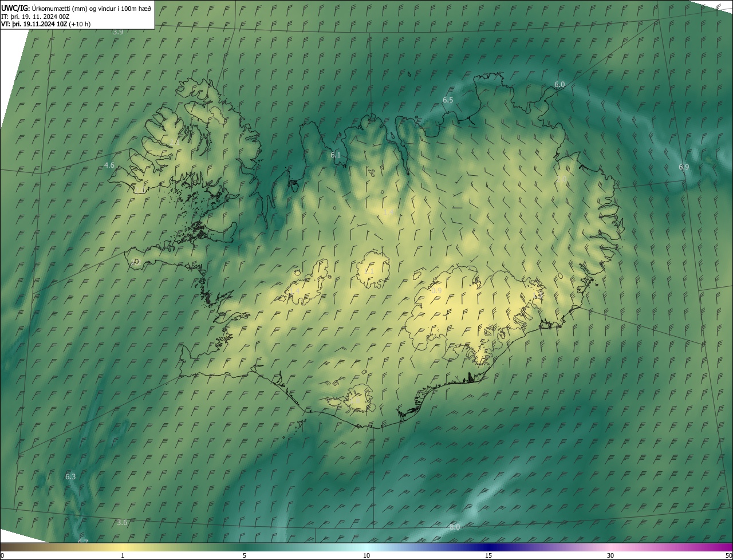Click the 6.0 value label off the northeast coast

[x=559, y=85]
